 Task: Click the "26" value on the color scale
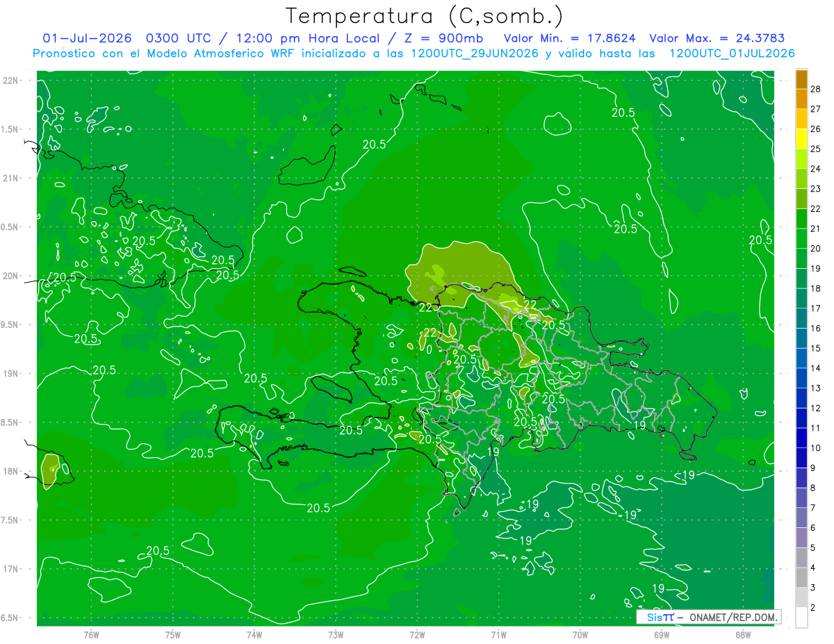coord(816,129)
